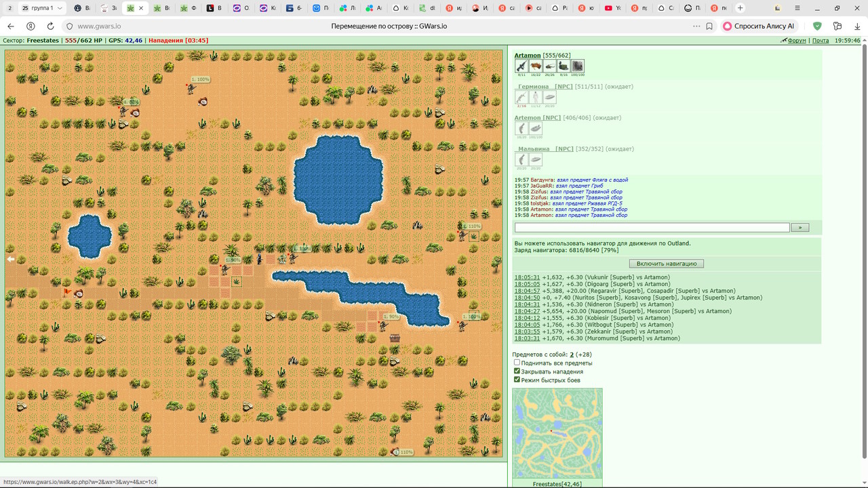Click "Включить навигацию" button
Screen dimensions: 868x488
click(667, 263)
